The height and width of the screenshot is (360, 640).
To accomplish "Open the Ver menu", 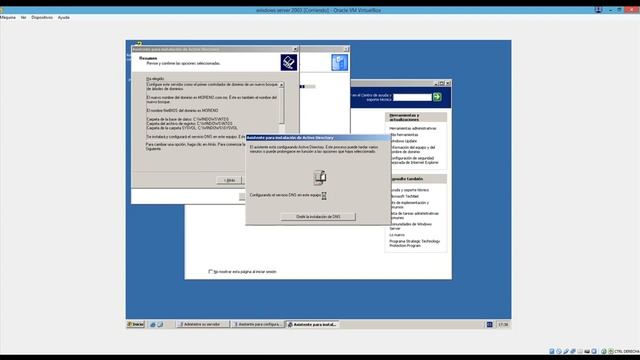I will click(x=24, y=18).
